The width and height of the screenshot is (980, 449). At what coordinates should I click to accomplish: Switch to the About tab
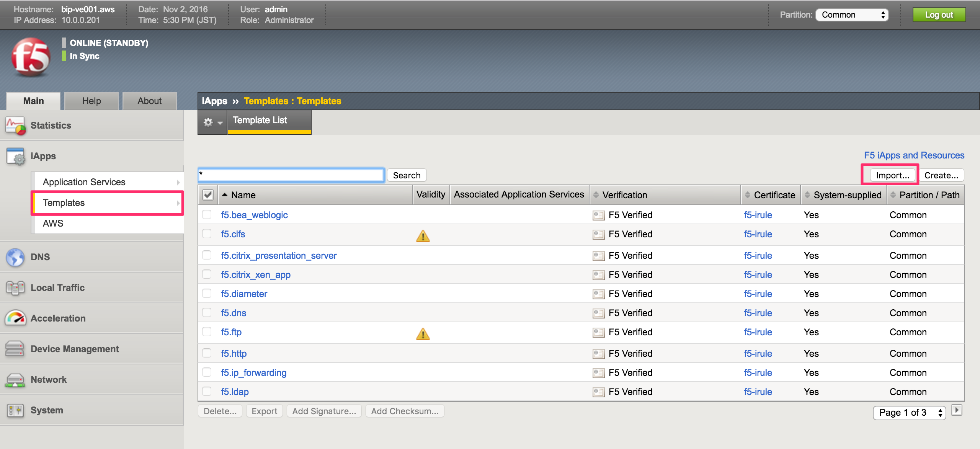pyautogui.click(x=150, y=101)
